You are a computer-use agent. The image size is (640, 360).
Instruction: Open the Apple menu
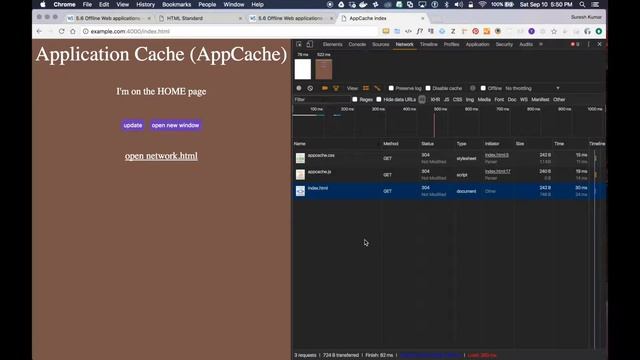pos(43,4)
